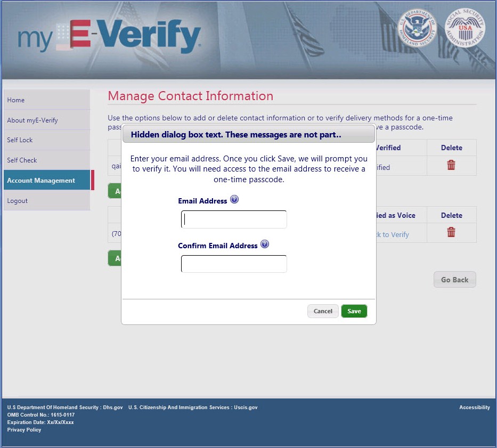Open the Dhs.gov footer link
The image size is (497, 448).
pyautogui.click(x=113, y=408)
